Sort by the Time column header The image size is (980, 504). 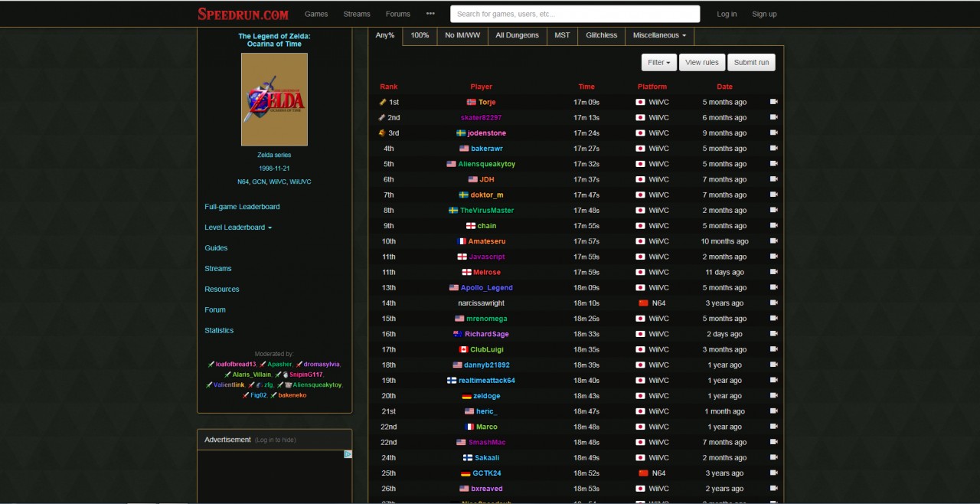pos(586,87)
